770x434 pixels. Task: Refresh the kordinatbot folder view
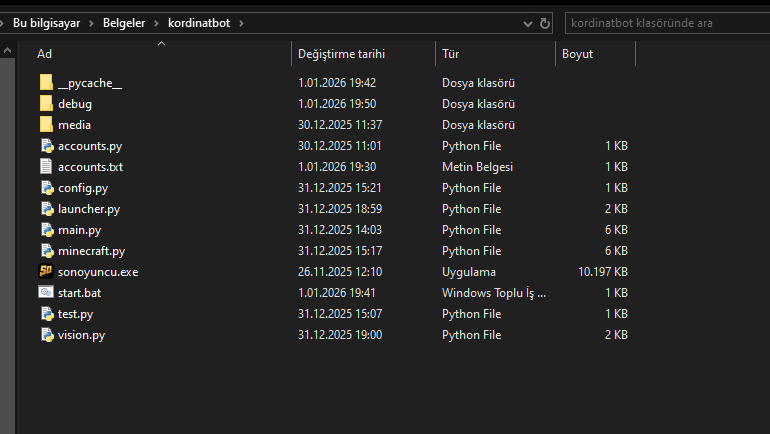(545, 23)
